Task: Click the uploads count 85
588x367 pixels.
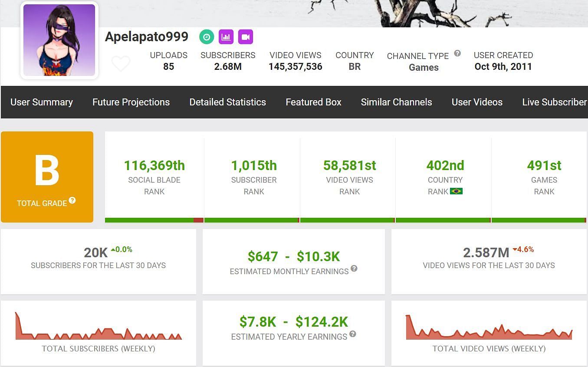Action: (x=169, y=66)
